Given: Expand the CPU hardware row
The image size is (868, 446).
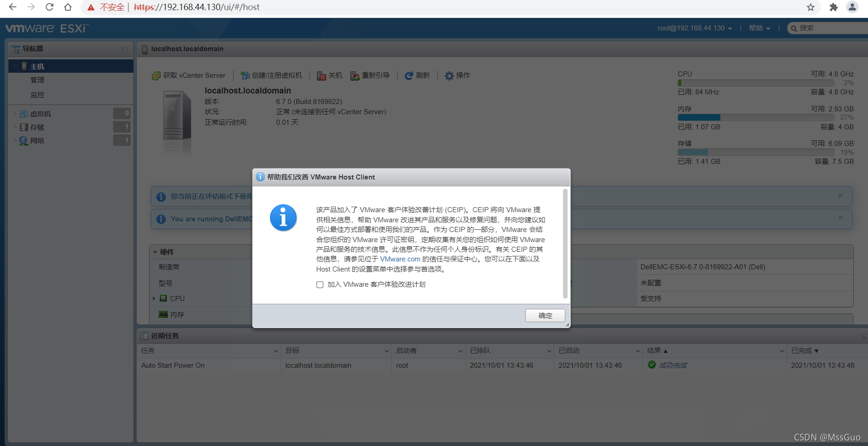Looking at the screenshot, I should point(154,298).
